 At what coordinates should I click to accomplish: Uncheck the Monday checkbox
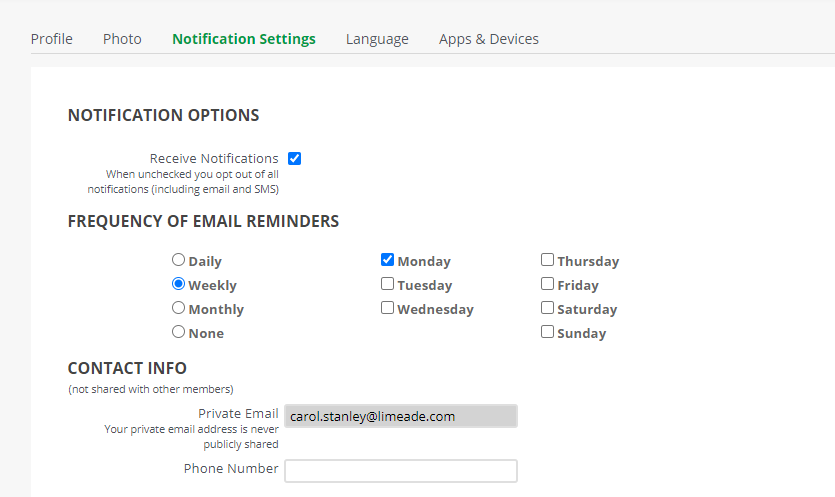[388, 260]
